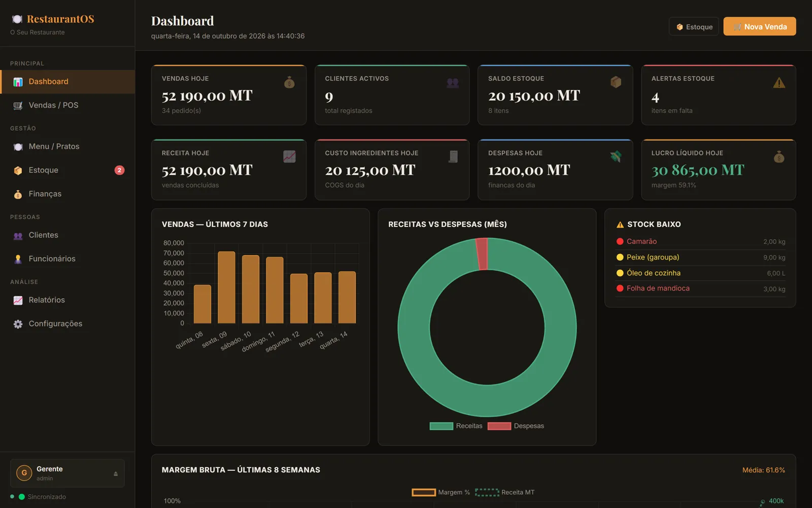The height and width of the screenshot is (508, 812).
Task: Click the Vendas / POS register icon
Action: click(x=18, y=106)
